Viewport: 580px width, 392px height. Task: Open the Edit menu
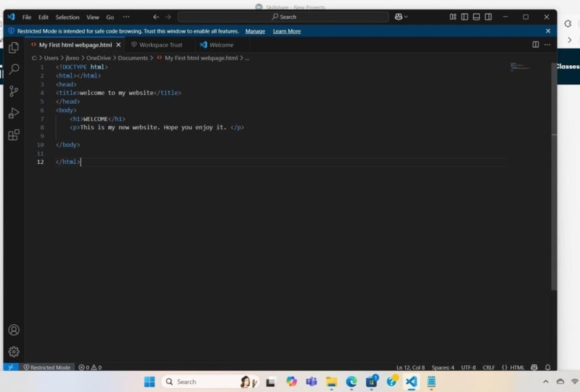click(x=44, y=17)
